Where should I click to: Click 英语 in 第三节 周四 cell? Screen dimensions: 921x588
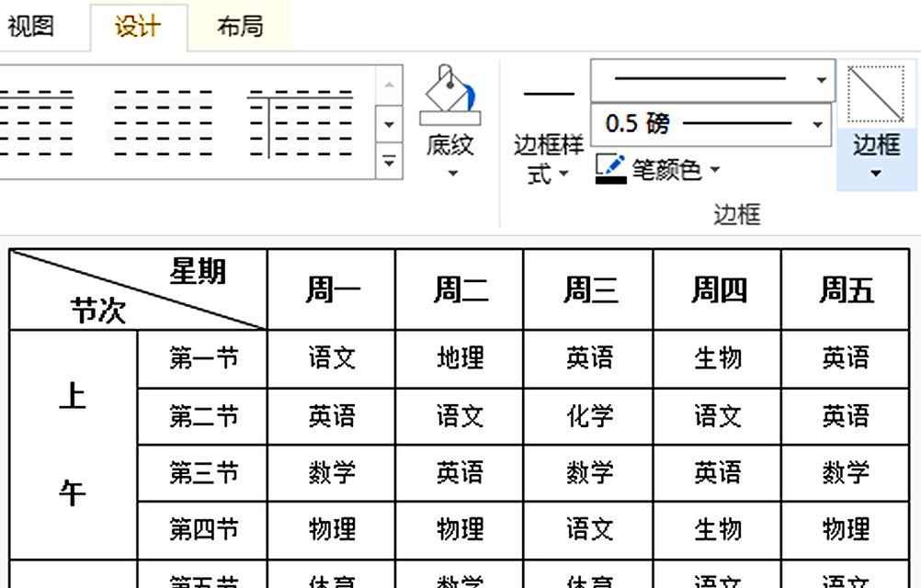tap(719, 473)
